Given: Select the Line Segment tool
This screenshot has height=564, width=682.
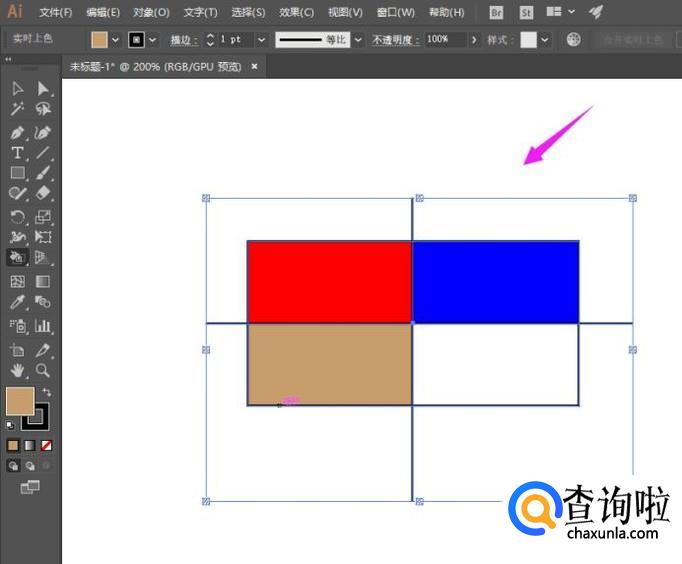Looking at the screenshot, I should [43, 153].
